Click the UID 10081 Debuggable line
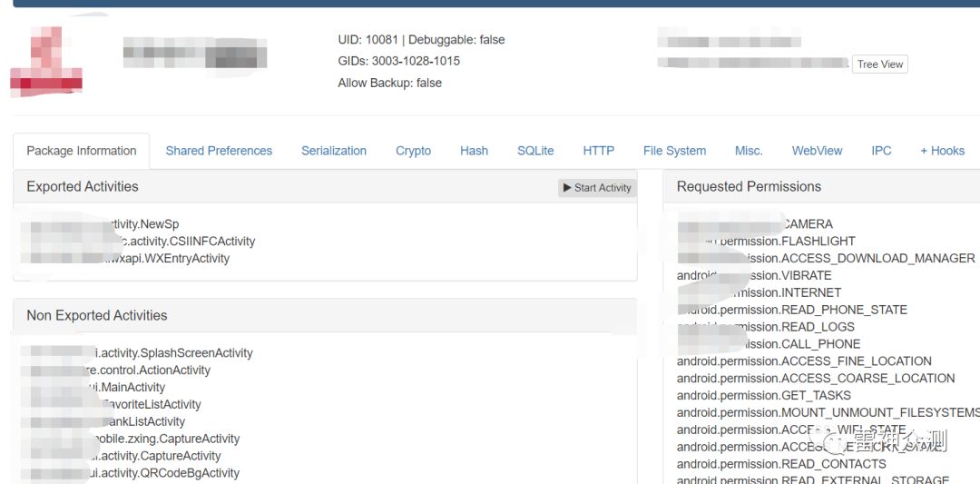 tap(421, 39)
